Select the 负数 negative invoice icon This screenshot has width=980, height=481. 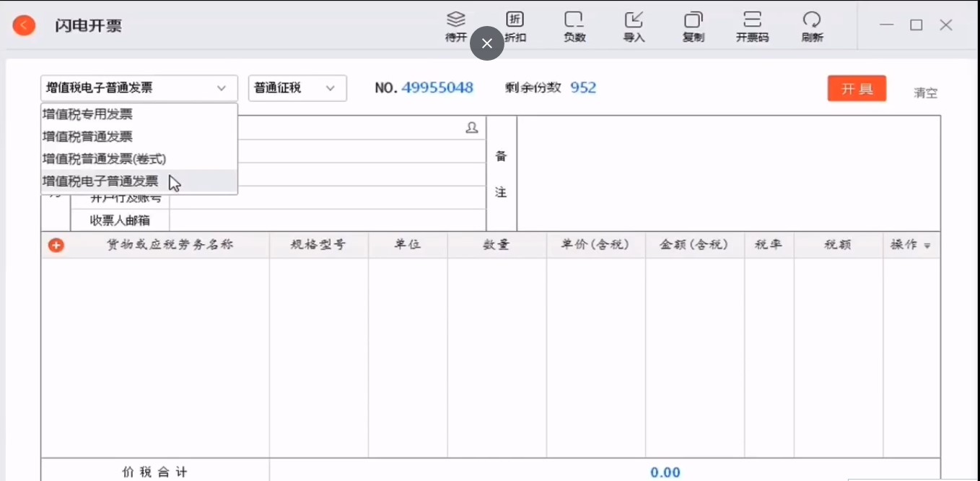tap(574, 26)
